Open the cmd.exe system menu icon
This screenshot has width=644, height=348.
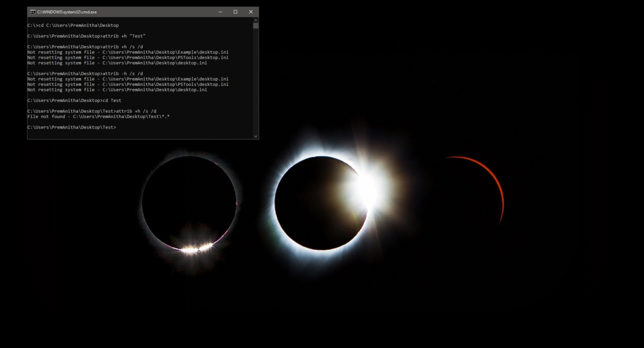(32, 12)
